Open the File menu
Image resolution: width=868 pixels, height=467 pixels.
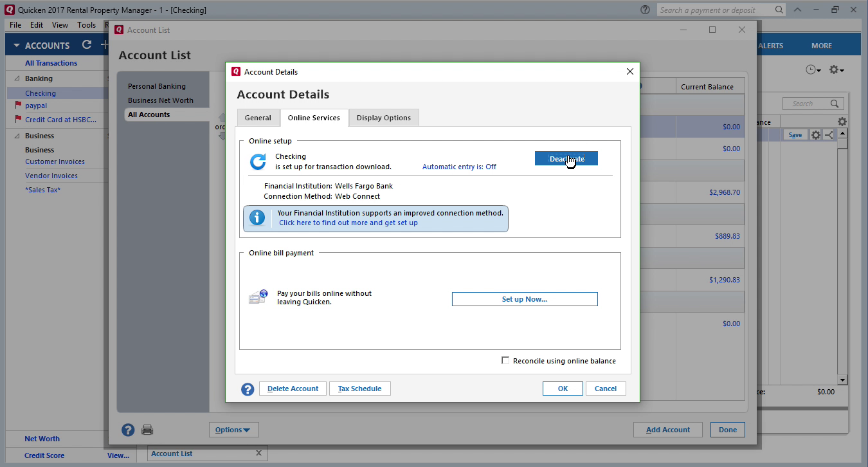[x=15, y=25]
